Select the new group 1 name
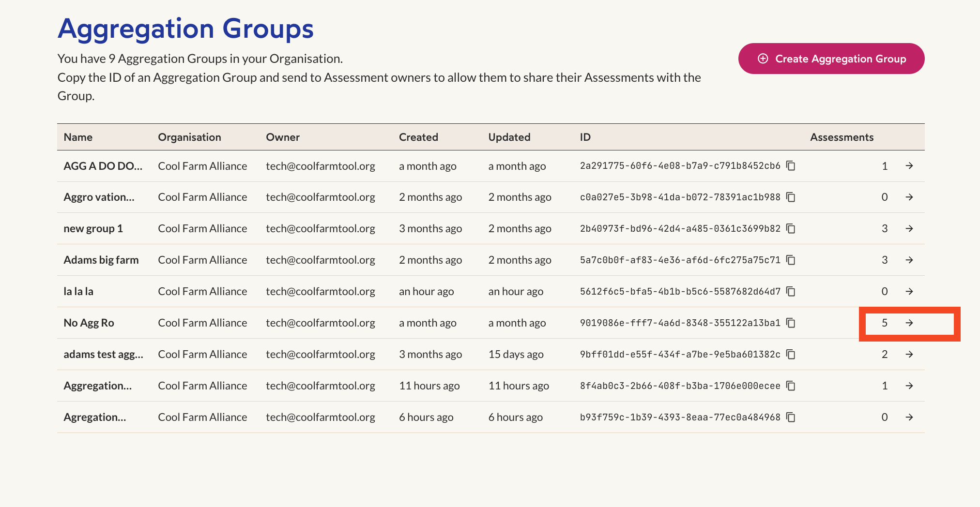 pyautogui.click(x=93, y=228)
